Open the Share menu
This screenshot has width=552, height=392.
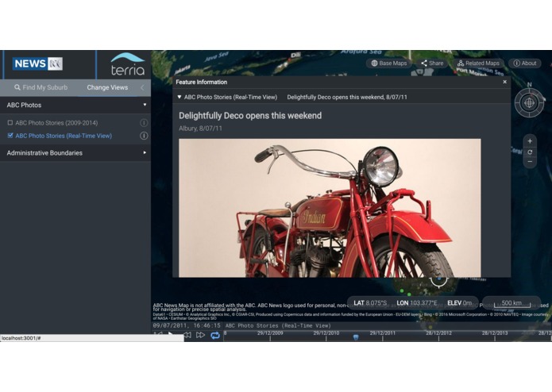pyautogui.click(x=432, y=63)
